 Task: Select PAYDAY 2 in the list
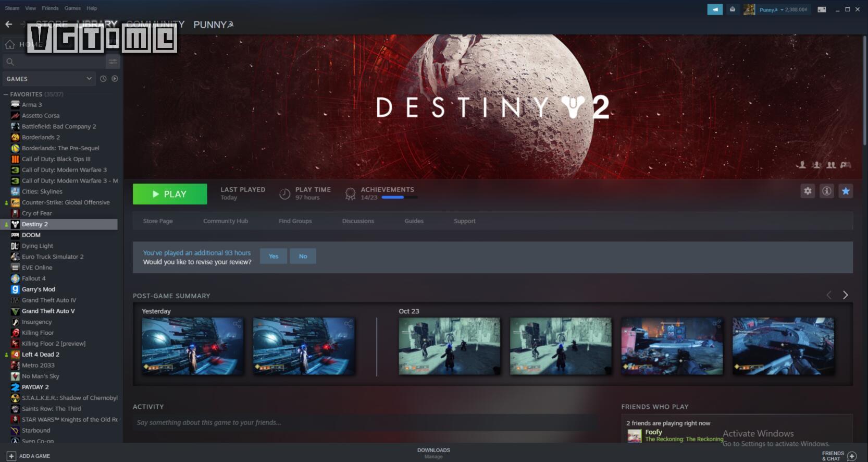point(35,387)
